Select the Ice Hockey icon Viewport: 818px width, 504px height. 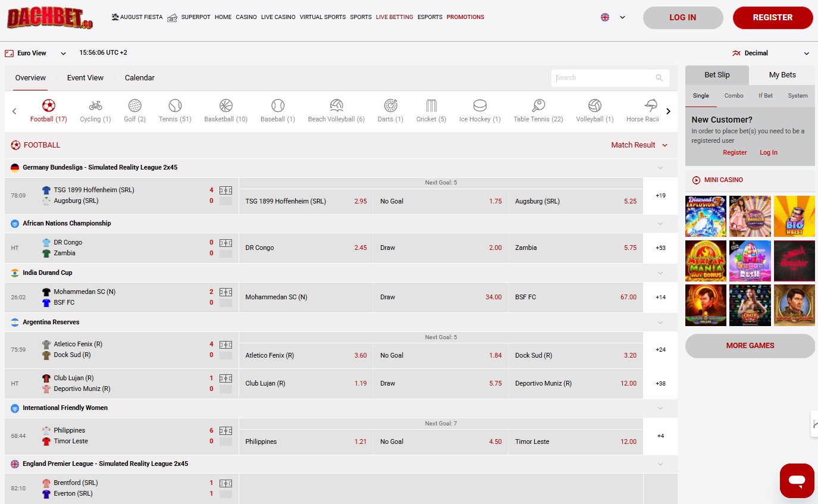click(479, 107)
